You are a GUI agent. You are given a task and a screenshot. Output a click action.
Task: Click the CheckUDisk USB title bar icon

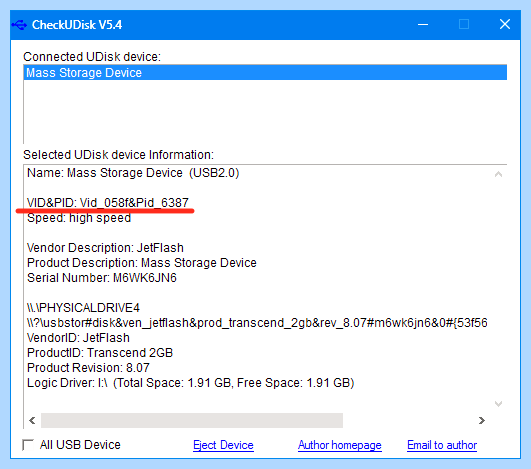(x=19, y=25)
